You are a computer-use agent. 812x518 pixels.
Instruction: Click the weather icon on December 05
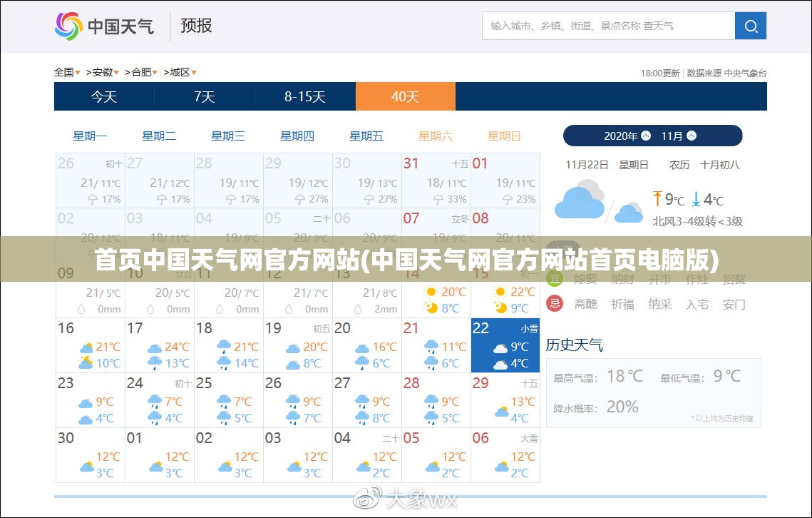tap(433, 467)
